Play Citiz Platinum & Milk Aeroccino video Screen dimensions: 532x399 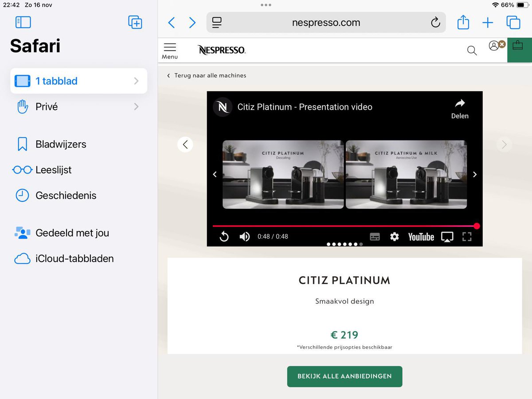coord(406,174)
